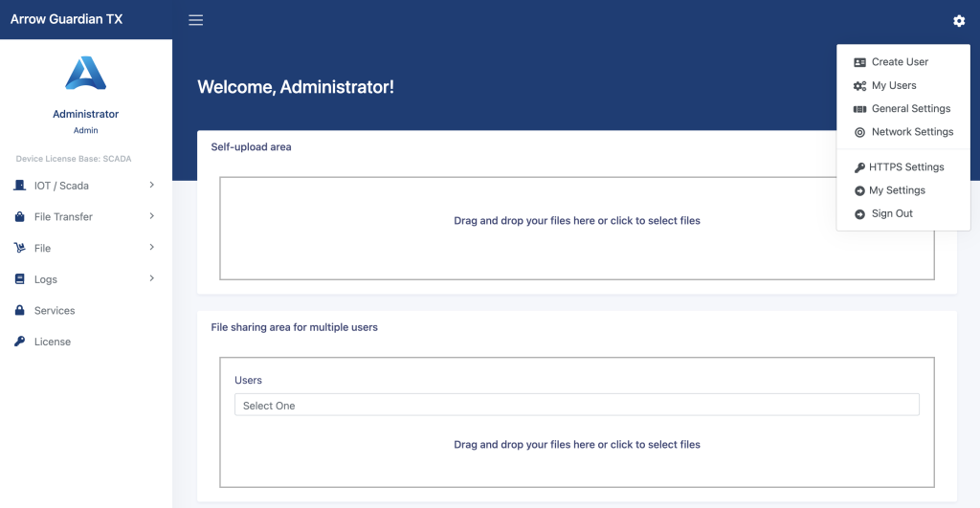Expand the File menu chevron
Viewport: 980px width, 508px height.
[x=152, y=248]
